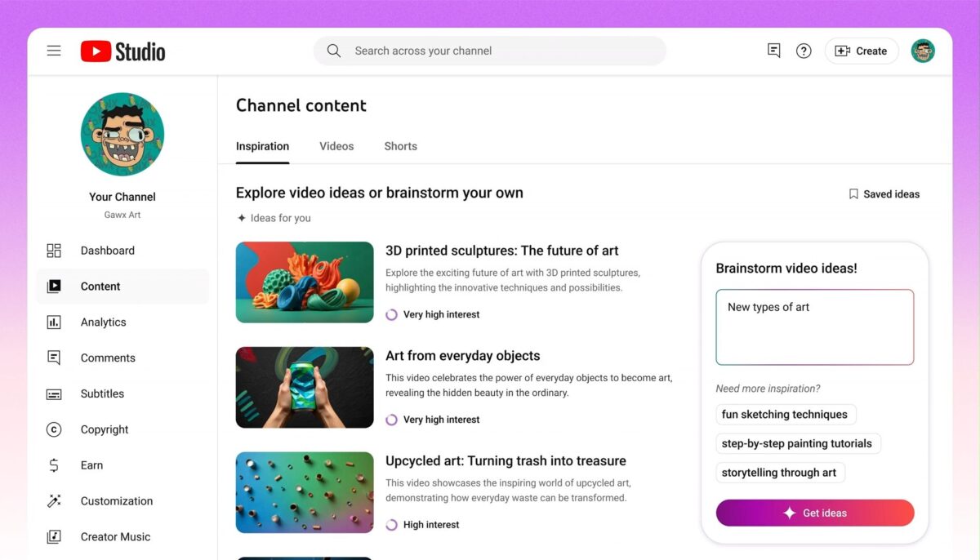Viewport: 980px width, 560px height.
Task: Click the YouTube Studio logo
Action: (x=122, y=51)
